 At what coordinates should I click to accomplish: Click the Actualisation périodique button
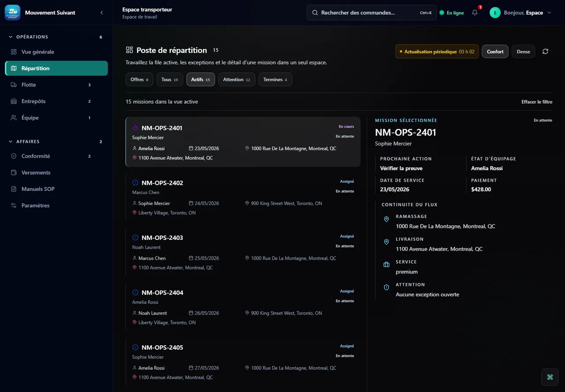(x=437, y=52)
